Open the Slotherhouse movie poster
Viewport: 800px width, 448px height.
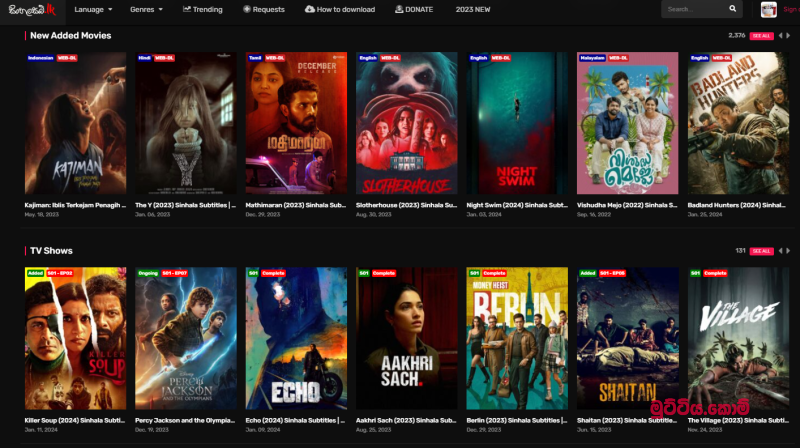coord(406,123)
